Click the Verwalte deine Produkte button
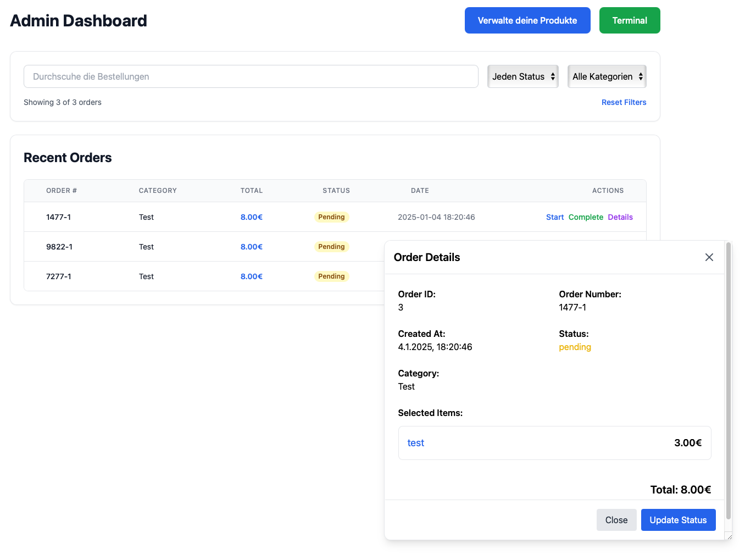The height and width of the screenshot is (560, 745). (x=527, y=20)
